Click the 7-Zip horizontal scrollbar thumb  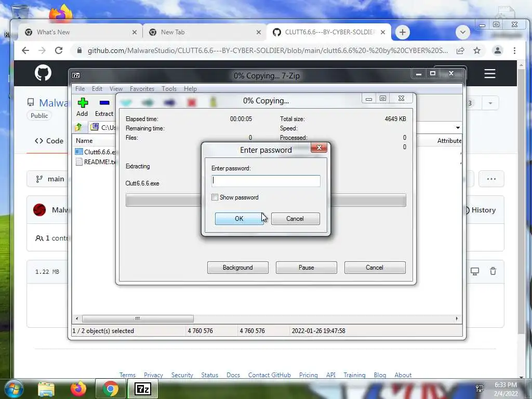tap(138, 318)
